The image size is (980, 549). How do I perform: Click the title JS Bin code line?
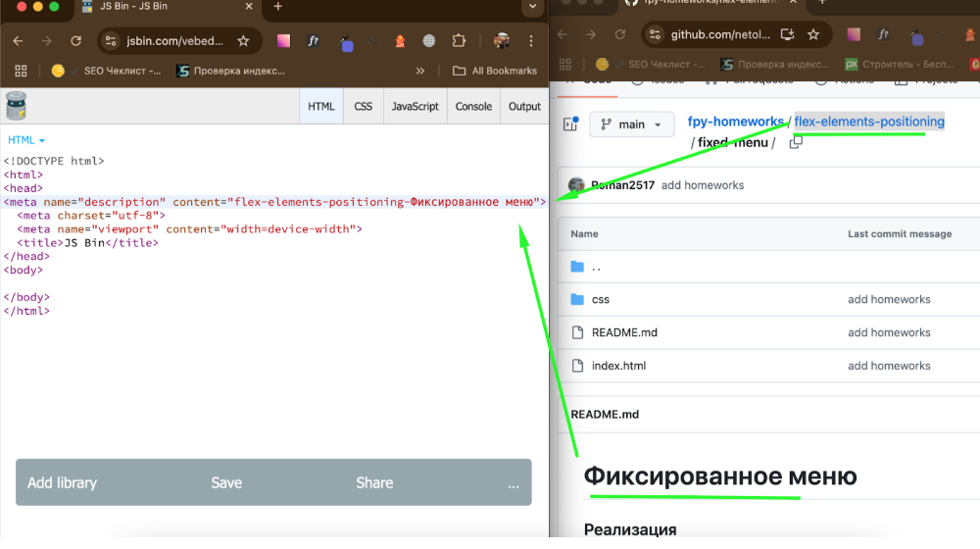(87, 242)
